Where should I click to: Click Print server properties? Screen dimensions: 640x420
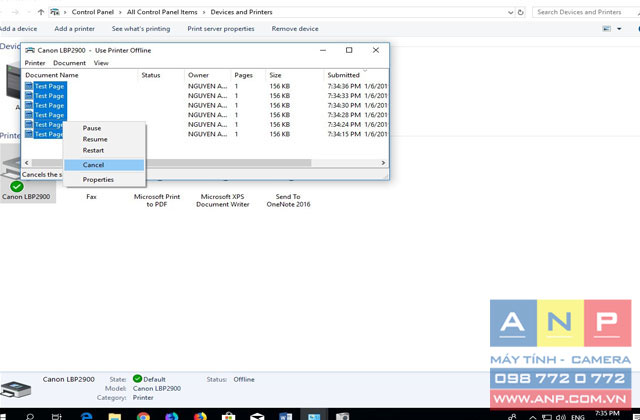click(x=221, y=29)
